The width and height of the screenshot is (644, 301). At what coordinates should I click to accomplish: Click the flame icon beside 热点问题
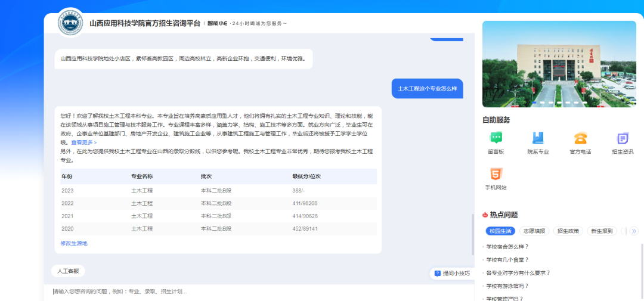click(485, 215)
